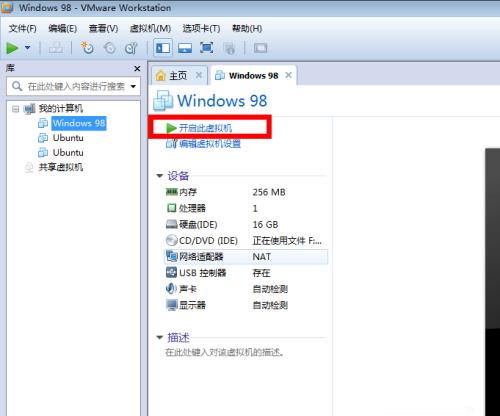Click the processor chip icon
500x416 pixels.
[x=171, y=208]
